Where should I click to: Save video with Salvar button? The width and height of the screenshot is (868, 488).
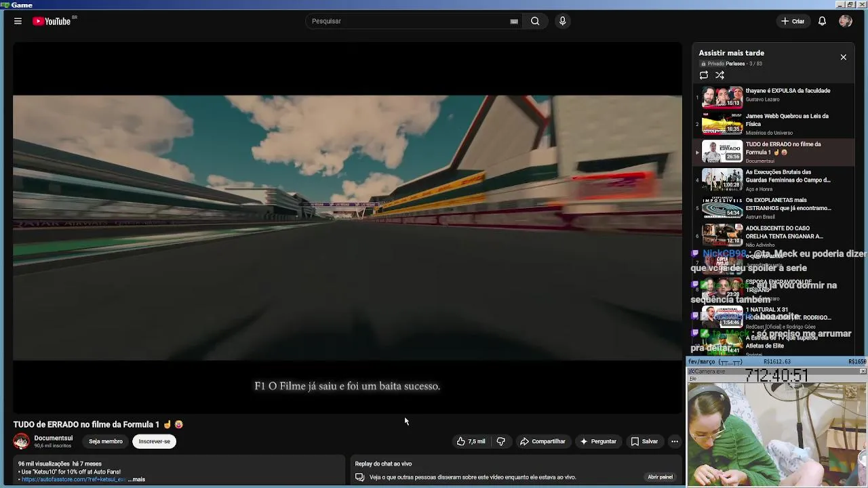[644, 441]
